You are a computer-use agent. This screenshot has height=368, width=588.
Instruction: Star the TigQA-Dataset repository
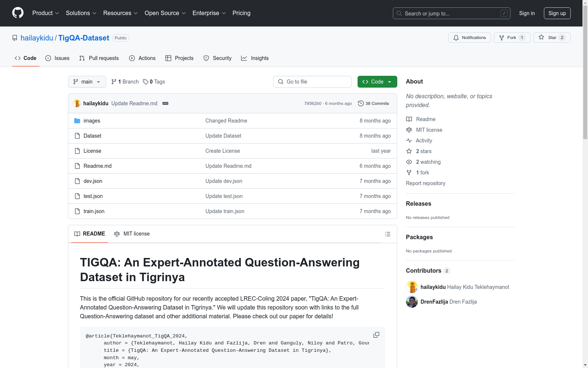point(552,38)
